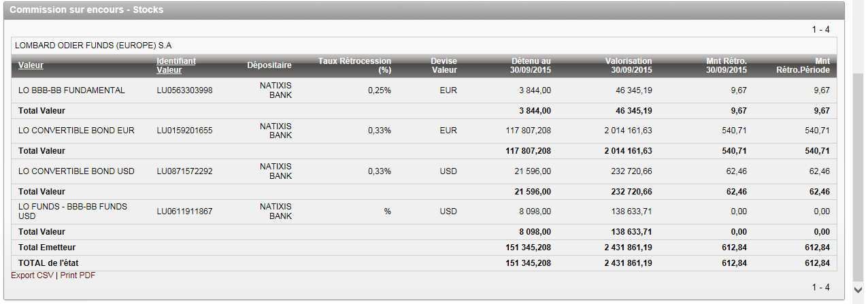Sort by the Valeur column header
Screen dimensions: 868x304
[x=31, y=65]
